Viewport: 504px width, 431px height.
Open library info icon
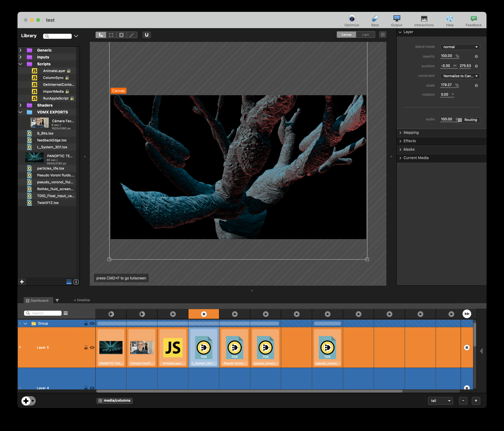pyautogui.click(x=76, y=282)
